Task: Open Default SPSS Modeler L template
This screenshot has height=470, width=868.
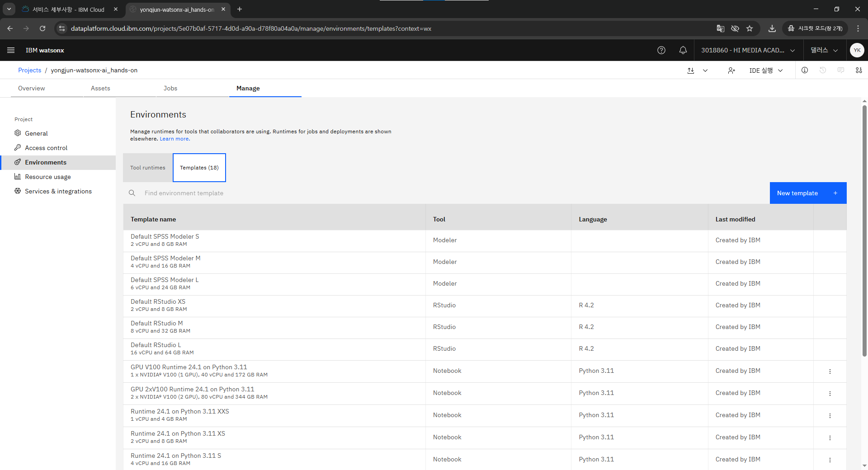Action: pyautogui.click(x=165, y=280)
